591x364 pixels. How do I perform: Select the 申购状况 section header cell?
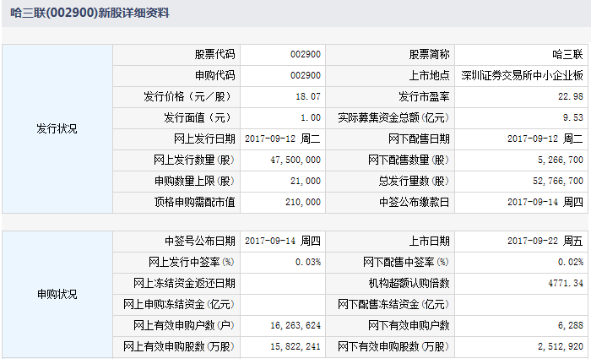click(57, 294)
